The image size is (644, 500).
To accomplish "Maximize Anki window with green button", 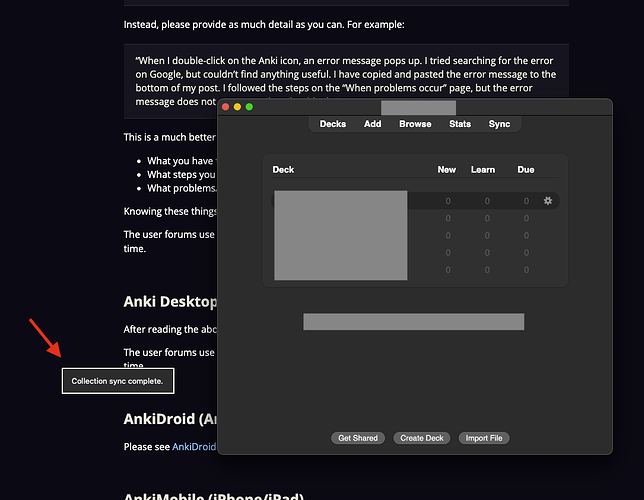I will click(249, 107).
